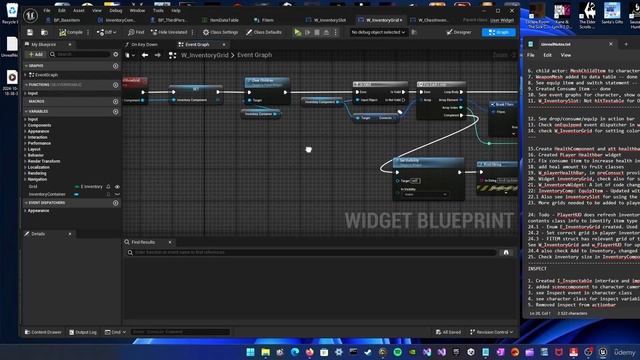Click the frame skip playback icon

[308, 32]
